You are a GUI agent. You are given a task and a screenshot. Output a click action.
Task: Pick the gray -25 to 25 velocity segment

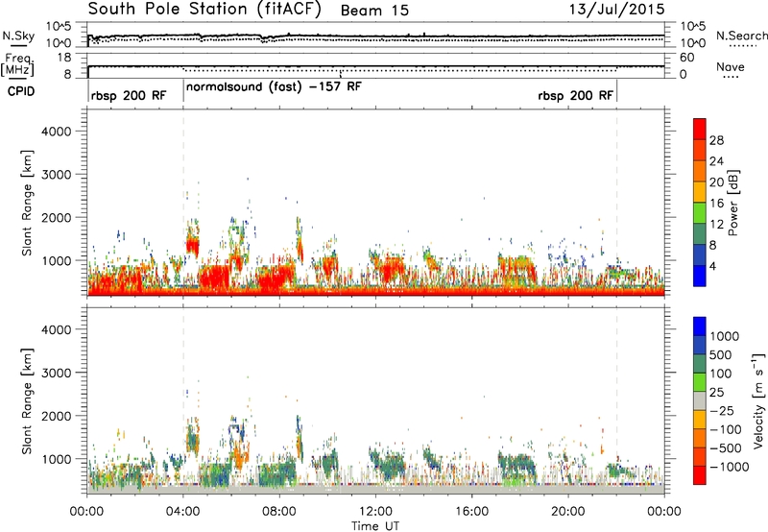700,401
